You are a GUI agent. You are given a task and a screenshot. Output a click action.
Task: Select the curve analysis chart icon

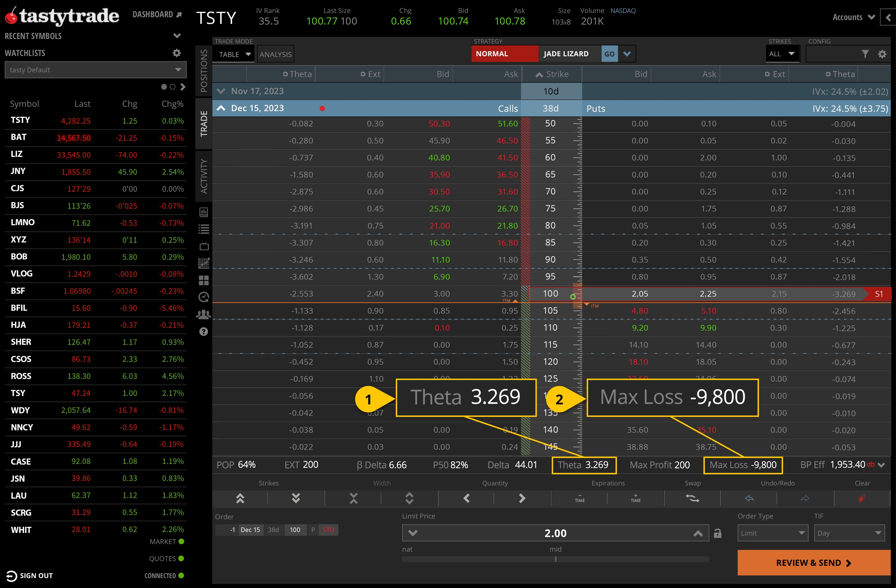point(204,263)
